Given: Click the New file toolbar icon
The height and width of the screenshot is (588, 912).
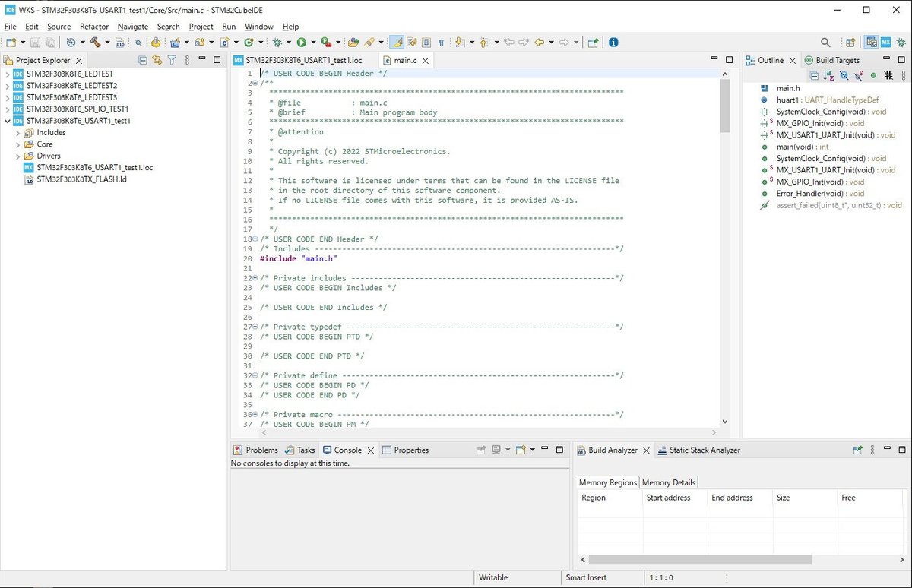Looking at the screenshot, I should [x=11, y=43].
